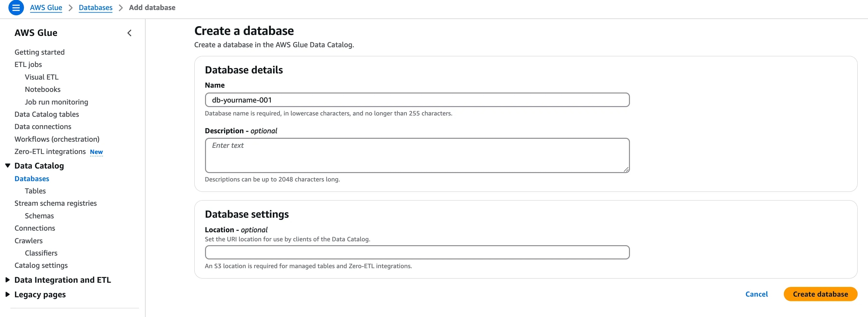Select Tables under Databases

35,191
